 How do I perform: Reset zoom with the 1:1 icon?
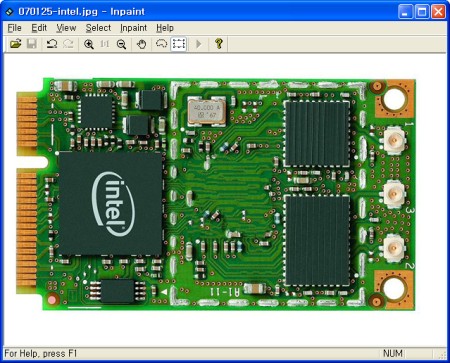(105, 44)
